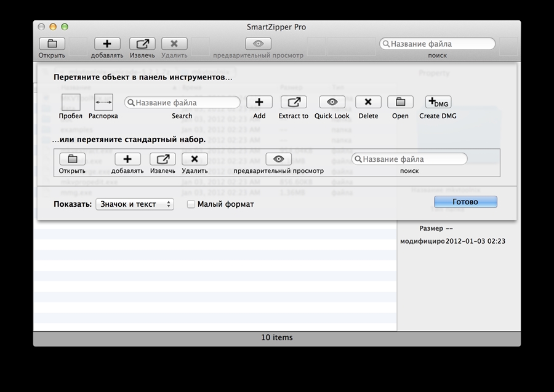Click the Открыть toolbar icon in main toolbar
554x392 pixels.
pos(52,44)
